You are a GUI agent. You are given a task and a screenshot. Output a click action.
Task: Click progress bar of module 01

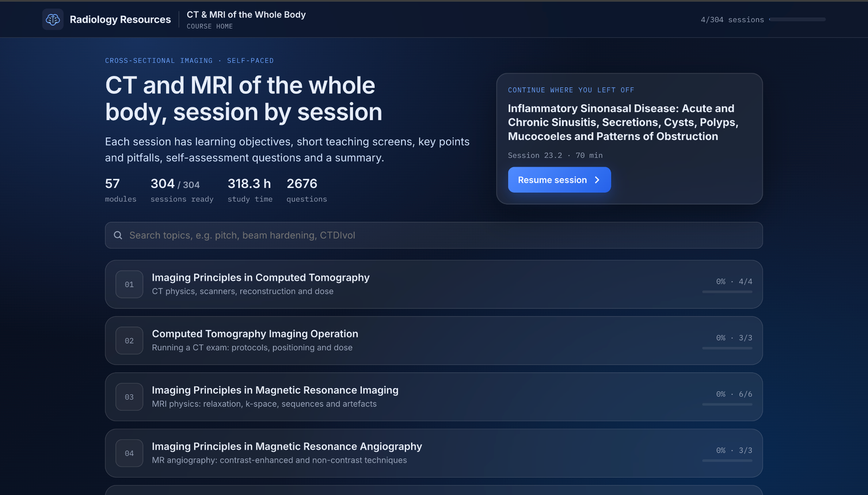coord(727,292)
